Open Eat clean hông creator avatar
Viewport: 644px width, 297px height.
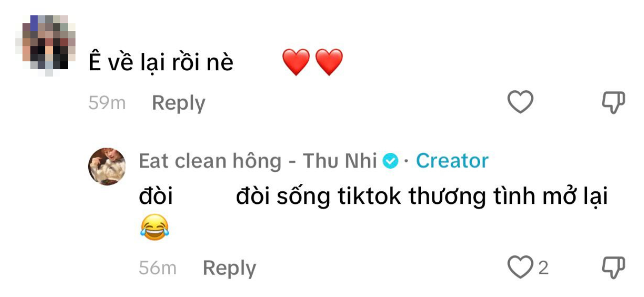point(107,166)
